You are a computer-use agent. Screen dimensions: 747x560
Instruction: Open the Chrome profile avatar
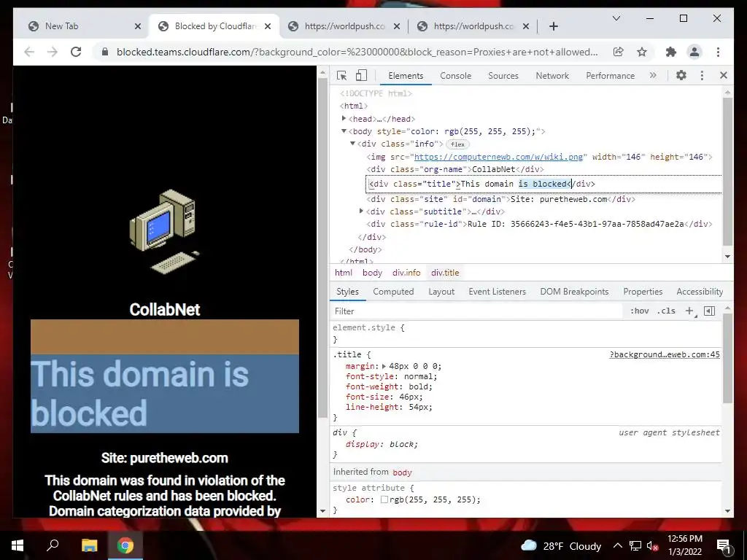point(694,52)
